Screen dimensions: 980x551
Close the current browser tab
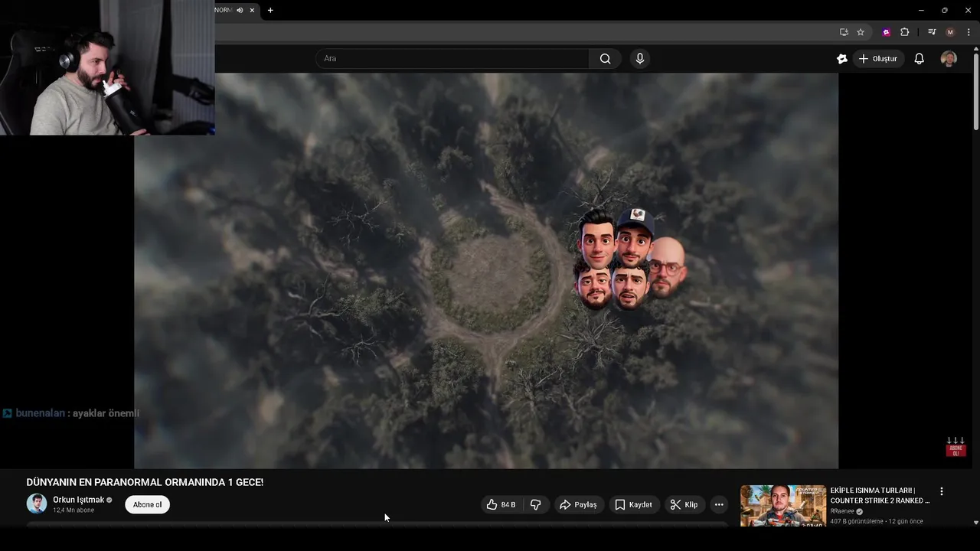pyautogui.click(x=252, y=10)
